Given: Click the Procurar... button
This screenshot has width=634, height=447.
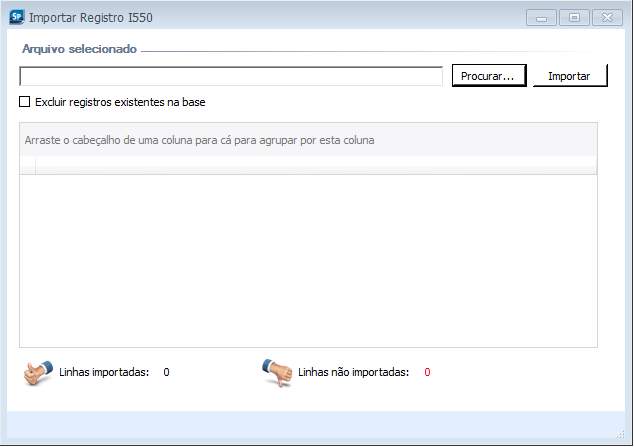Looking at the screenshot, I should click(x=489, y=76).
